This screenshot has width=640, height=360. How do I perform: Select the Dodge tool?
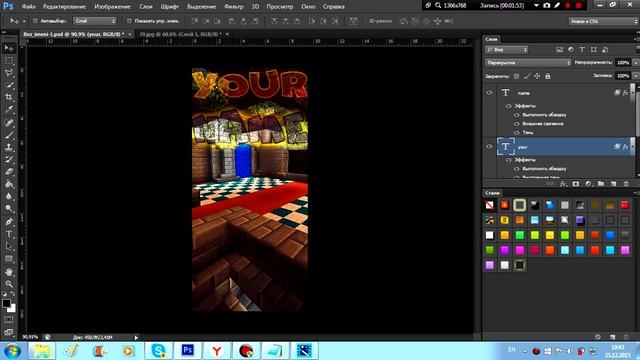[x=9, y=209]
